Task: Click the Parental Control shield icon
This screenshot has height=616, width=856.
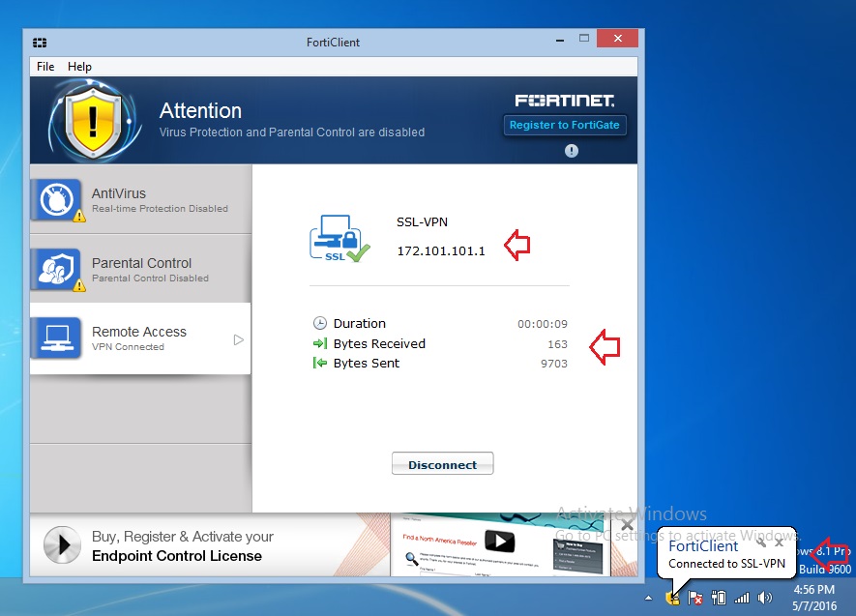Action: coord(57,269)
